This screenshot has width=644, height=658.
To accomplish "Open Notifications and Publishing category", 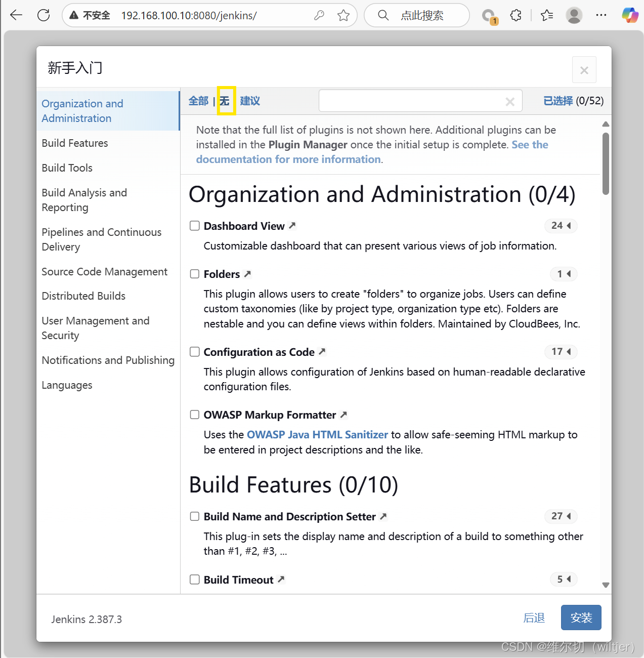I will point(108,360).
